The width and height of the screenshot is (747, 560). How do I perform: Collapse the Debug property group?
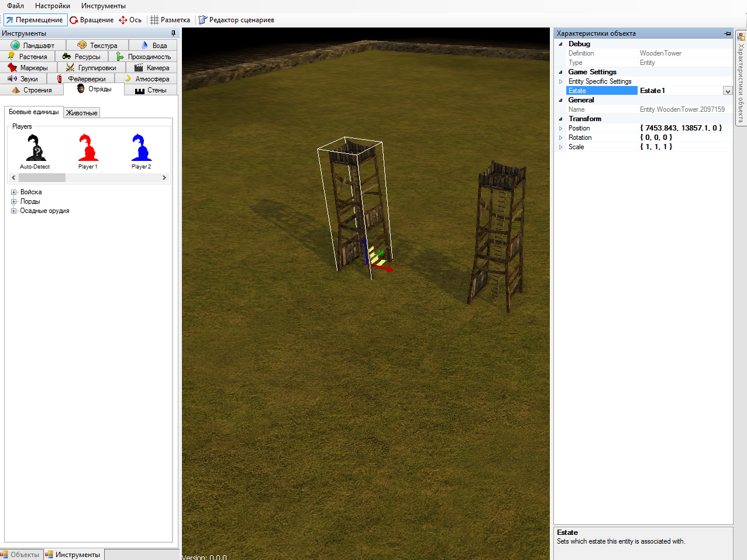click(560, 44)
